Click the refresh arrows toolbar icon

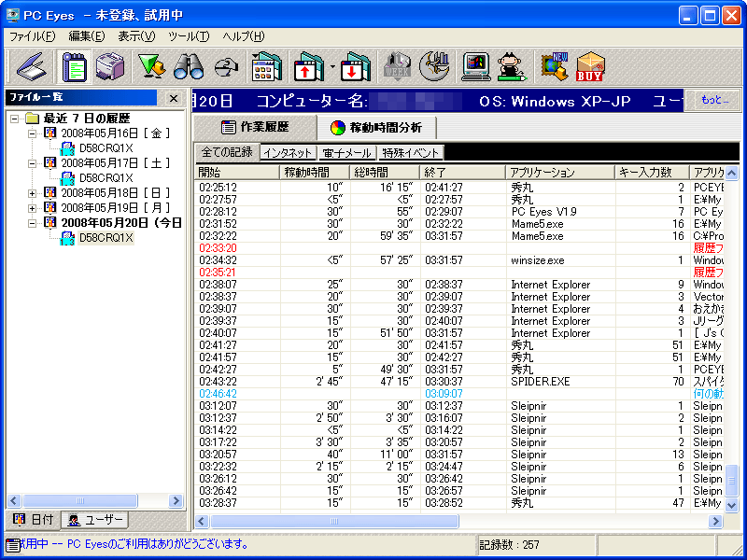tap(226, 67)
